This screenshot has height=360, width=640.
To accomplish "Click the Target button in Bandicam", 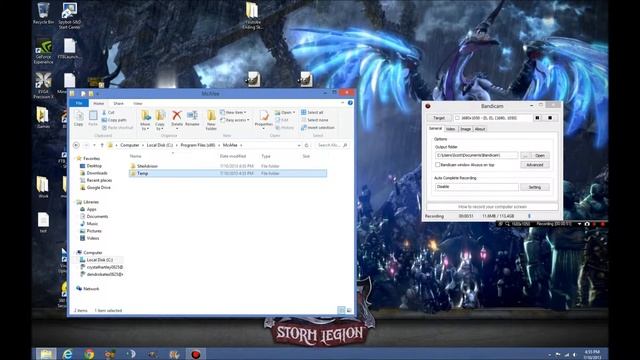I will click(x=439, y=118).
